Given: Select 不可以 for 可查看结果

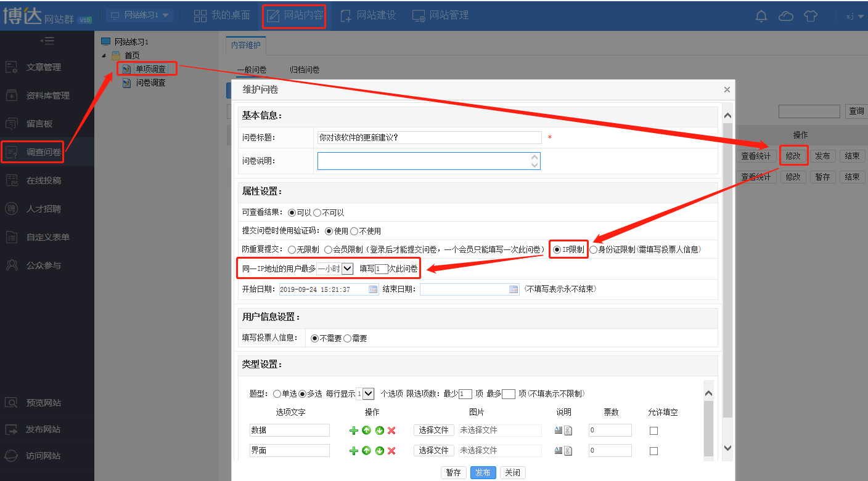Looking at the screenshot, I should pyautogui.click(x=317, y=212).
